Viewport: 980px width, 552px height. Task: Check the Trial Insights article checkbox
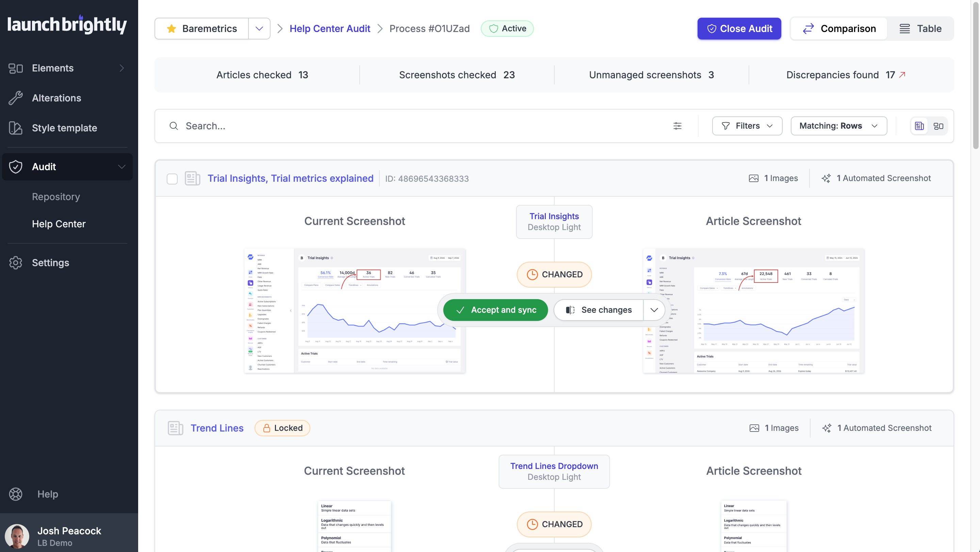click(172, 179)
